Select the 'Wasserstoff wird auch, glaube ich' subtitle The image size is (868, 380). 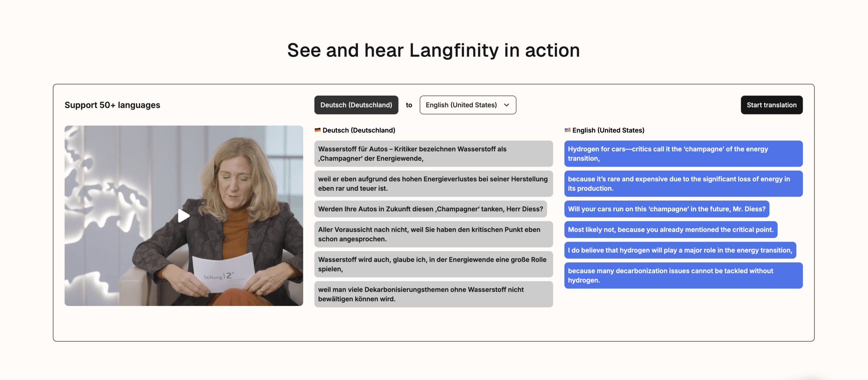(433, 264)
